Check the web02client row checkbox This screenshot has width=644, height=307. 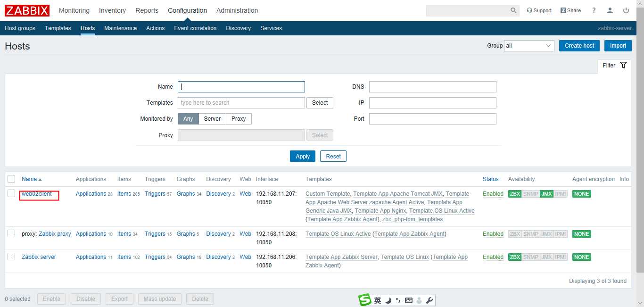11,193
